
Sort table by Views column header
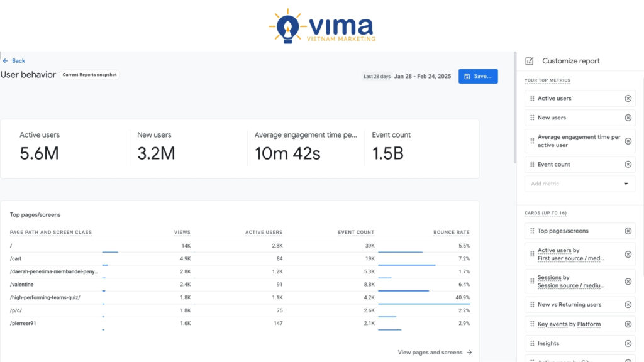[182, 233]
